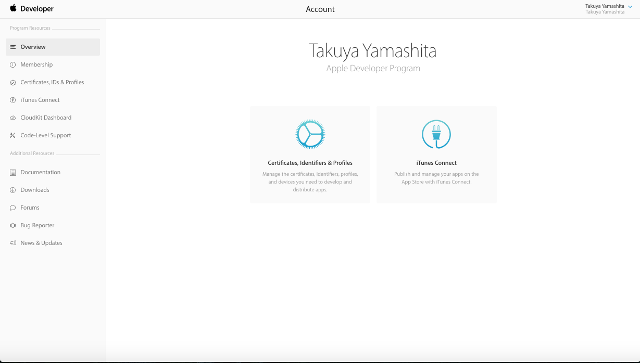Click the Takuya Yamashita main heading
The height and width of the screenshot is (363, 640).
point(373,51)
